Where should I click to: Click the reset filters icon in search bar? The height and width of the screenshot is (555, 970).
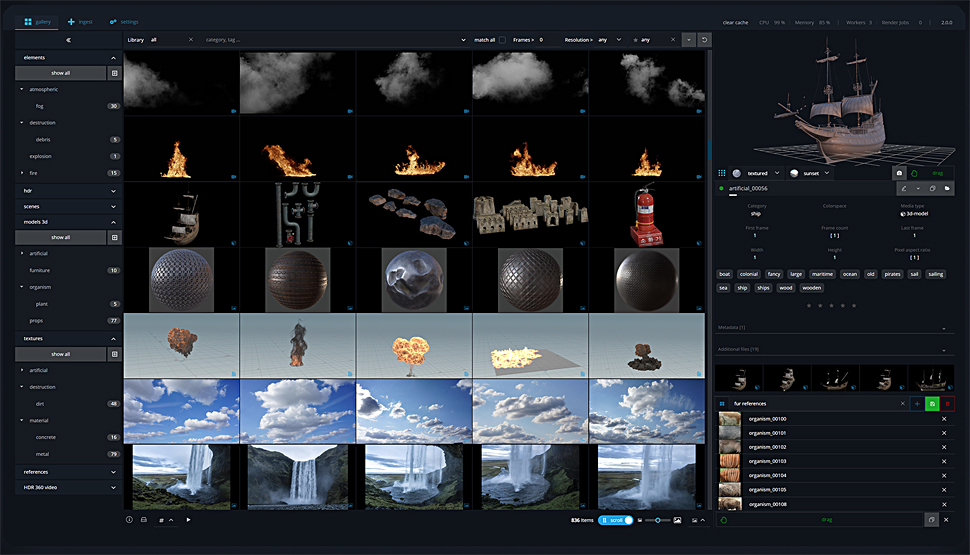(705, 40)
